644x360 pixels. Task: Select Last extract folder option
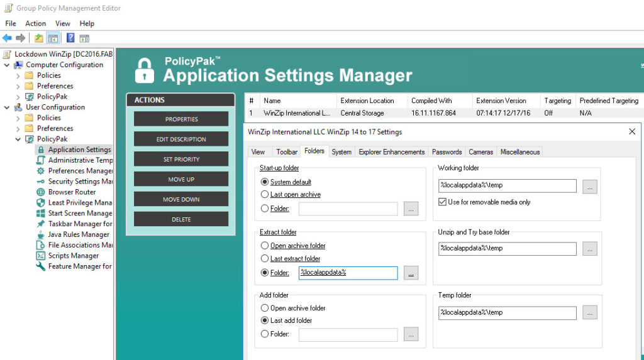[265, 259]
